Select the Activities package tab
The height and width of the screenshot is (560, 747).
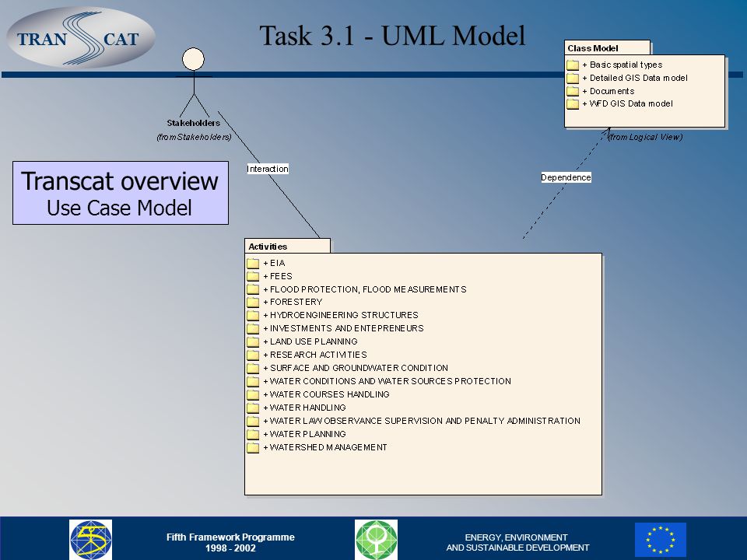(287, 247)
